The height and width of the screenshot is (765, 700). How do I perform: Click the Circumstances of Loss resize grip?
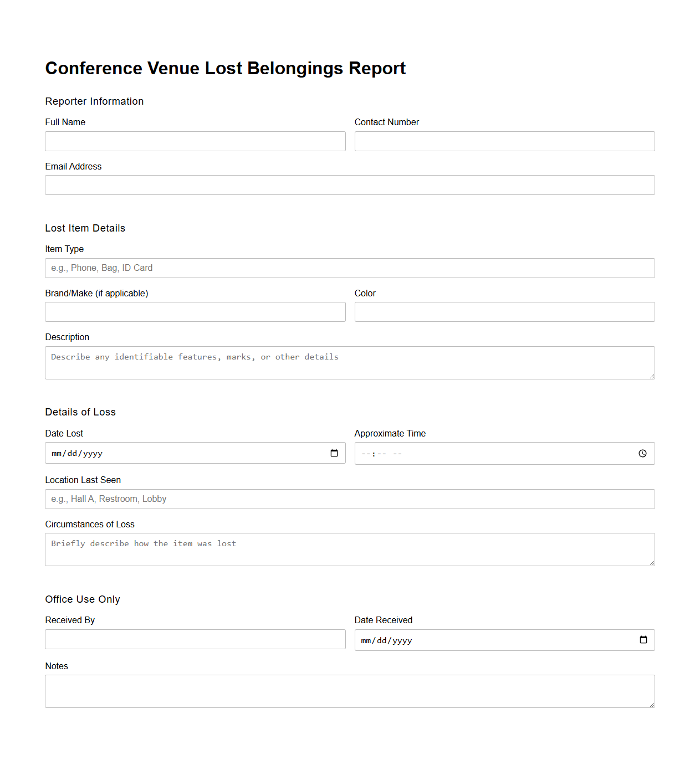click(652, 563)
